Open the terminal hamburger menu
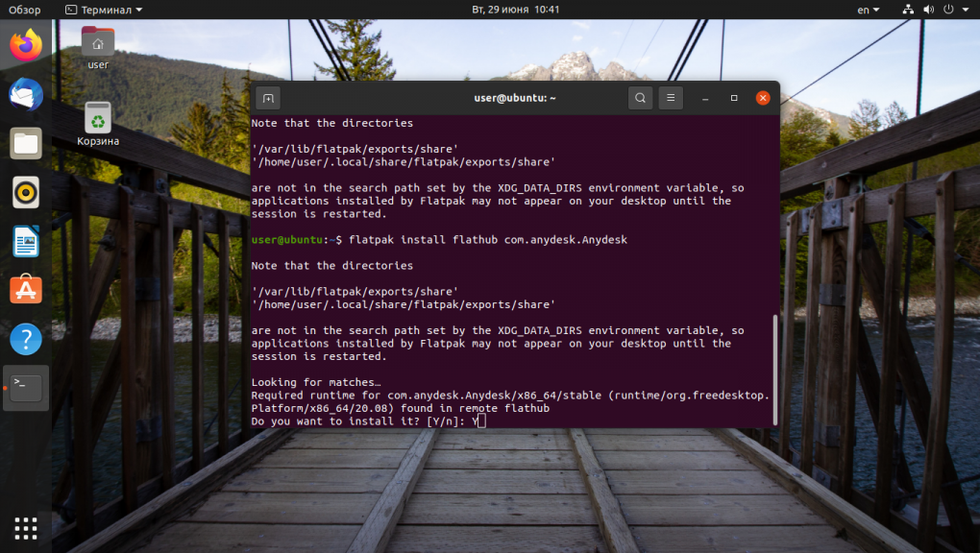 pos(670,98)
